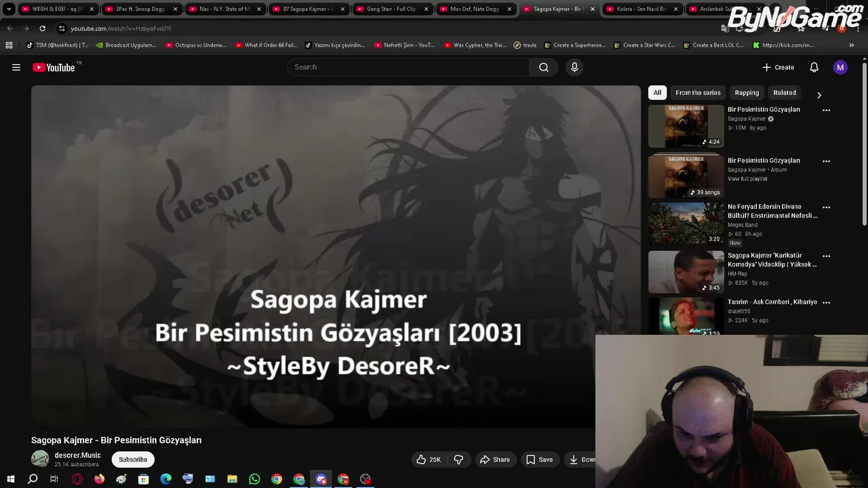
Task: Open the kick.com bookmark
Action: [x=783, y=45]
